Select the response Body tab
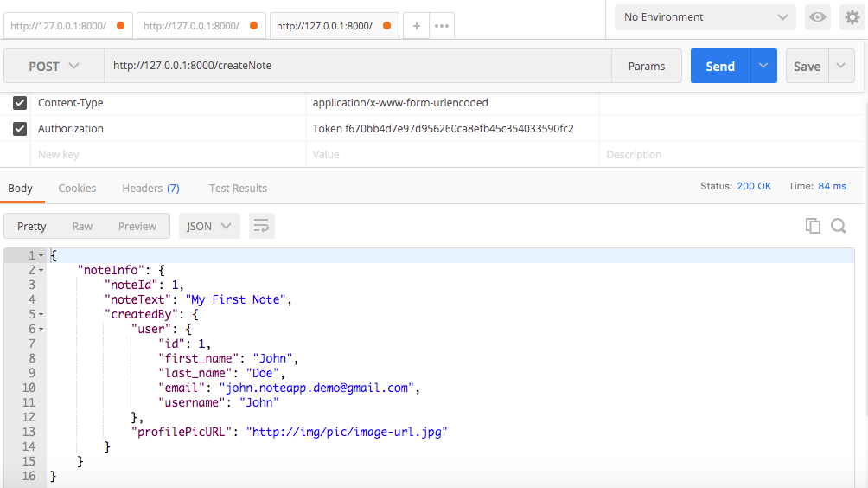Viewport: 868px width, 488px height. [21, 189]
